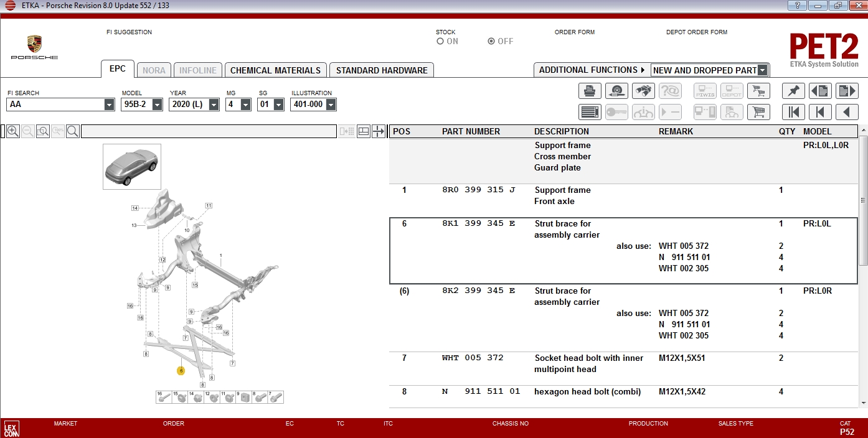Image resolution: width=868 pixels, height=438 pixels.
Task: Click the key icon in the toolbar
Action: pyautogui.click(x=616, y=111)
